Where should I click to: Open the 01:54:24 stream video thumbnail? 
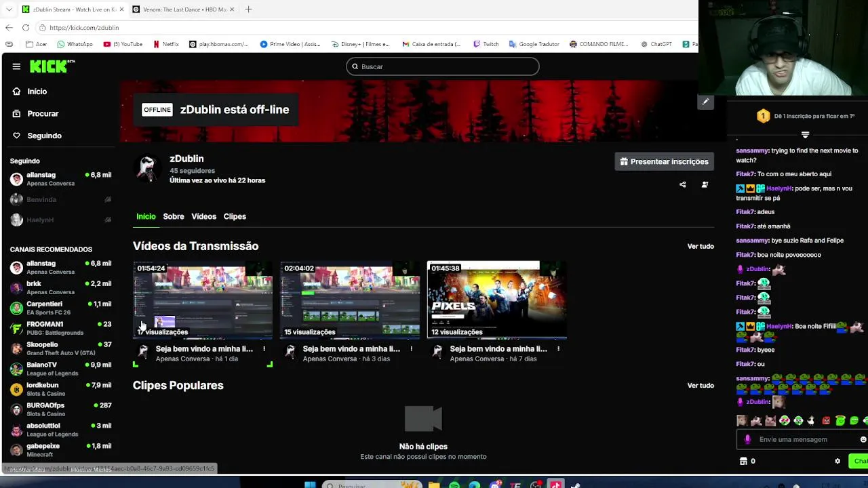pos(203,300)
